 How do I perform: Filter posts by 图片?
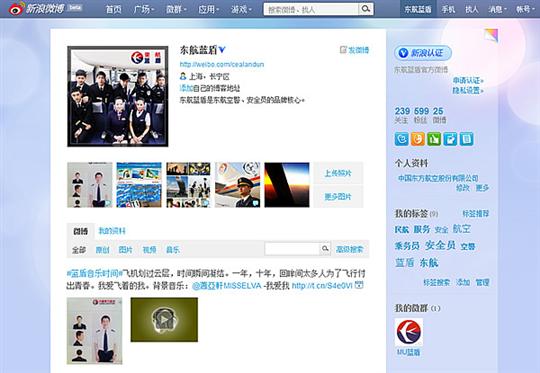pyautogui.click(x=125, y=250)
